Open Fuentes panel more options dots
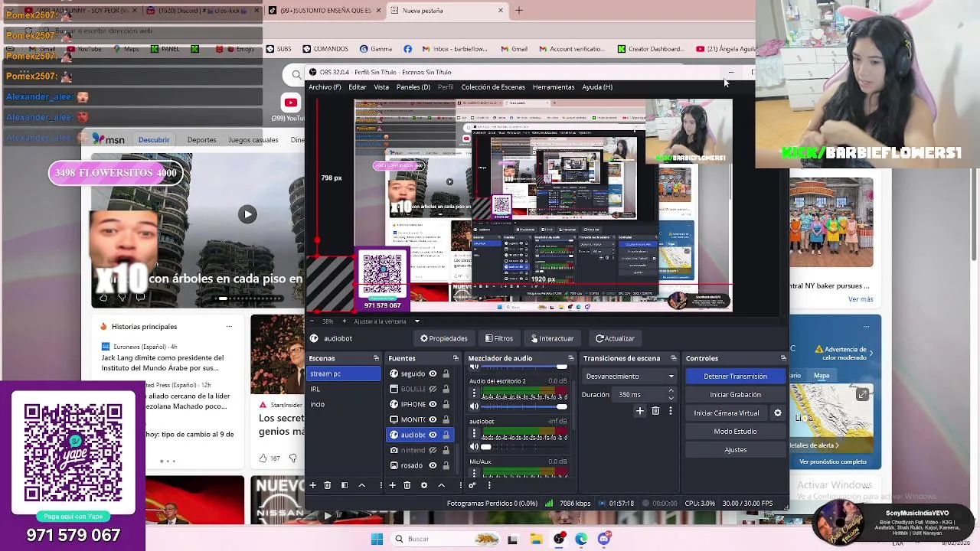Screen dimensions: 980x551 click(459, 485)
